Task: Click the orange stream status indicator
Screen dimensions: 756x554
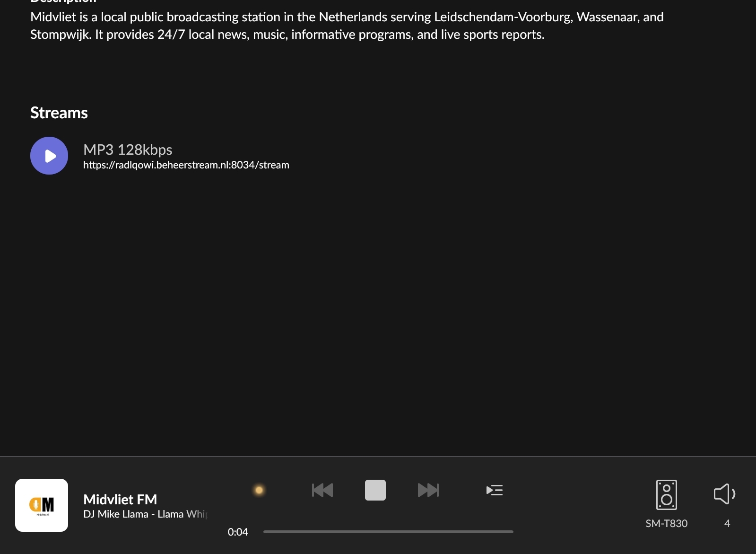Action: [x=259, y=490]
